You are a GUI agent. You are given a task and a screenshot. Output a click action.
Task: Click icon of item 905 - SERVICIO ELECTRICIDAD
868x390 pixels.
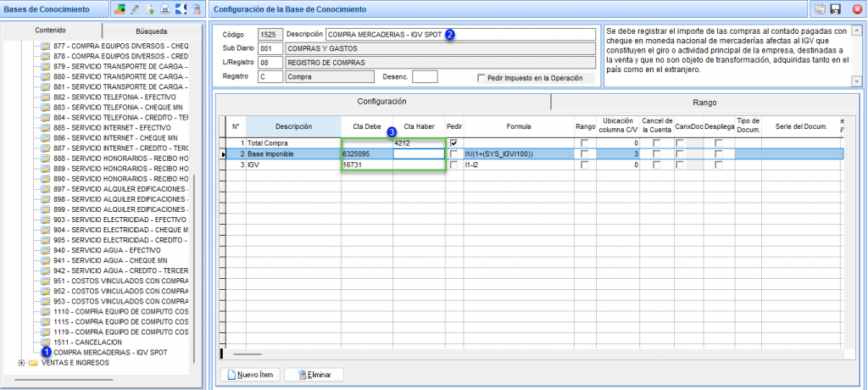pos(46,241)
